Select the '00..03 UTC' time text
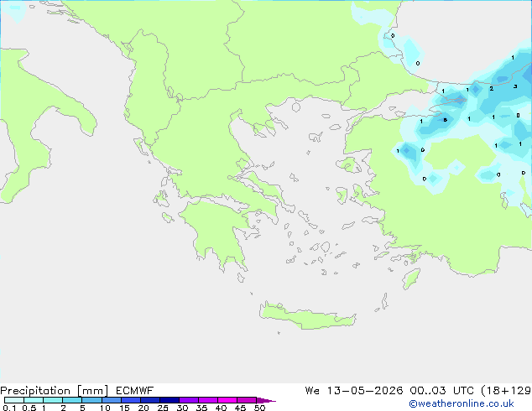Image resolution: width=532 pixels, height=411 pixels. pos(441,391)
